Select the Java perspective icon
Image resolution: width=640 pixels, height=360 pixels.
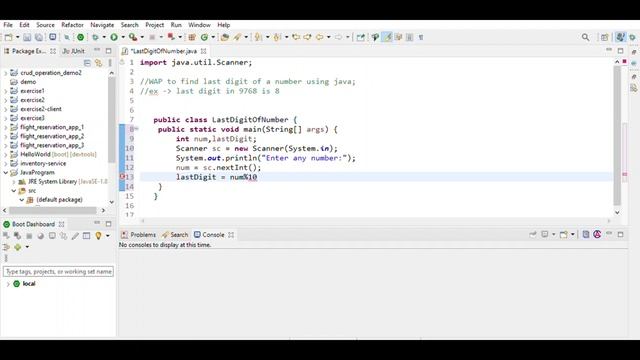point(620,37)
